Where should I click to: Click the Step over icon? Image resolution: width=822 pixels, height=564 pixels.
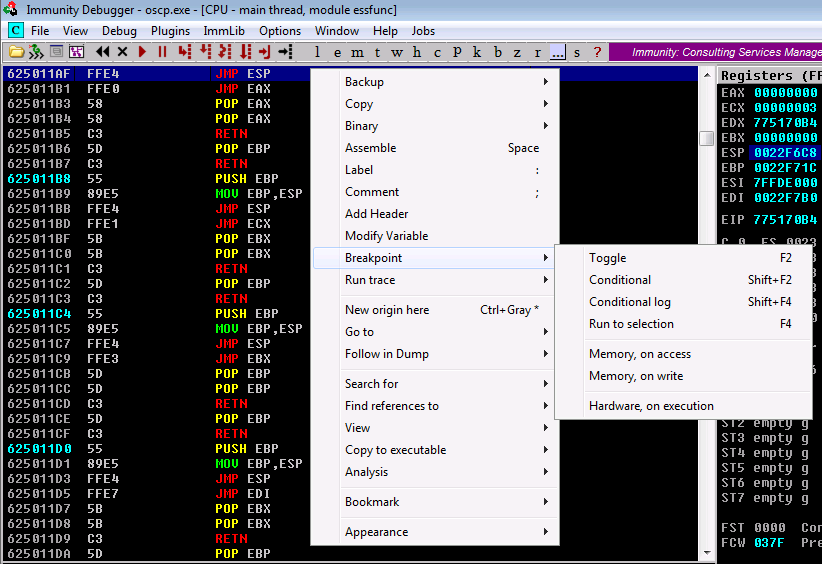[206, 52]
